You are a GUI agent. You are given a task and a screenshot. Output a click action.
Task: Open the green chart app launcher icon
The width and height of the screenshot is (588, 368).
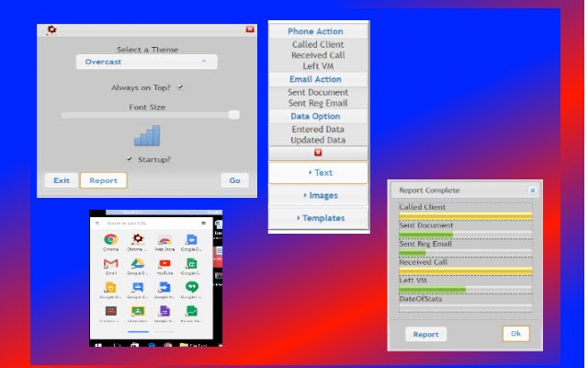click(191, 311)
